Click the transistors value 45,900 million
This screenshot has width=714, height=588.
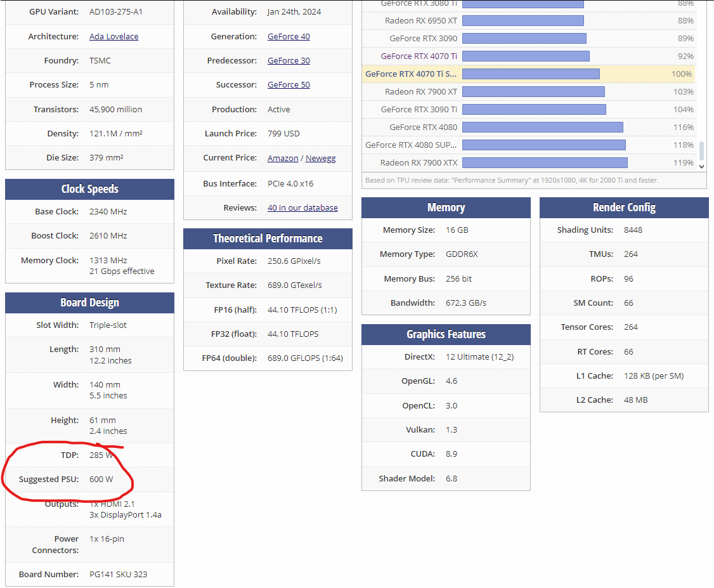(115, 109)
